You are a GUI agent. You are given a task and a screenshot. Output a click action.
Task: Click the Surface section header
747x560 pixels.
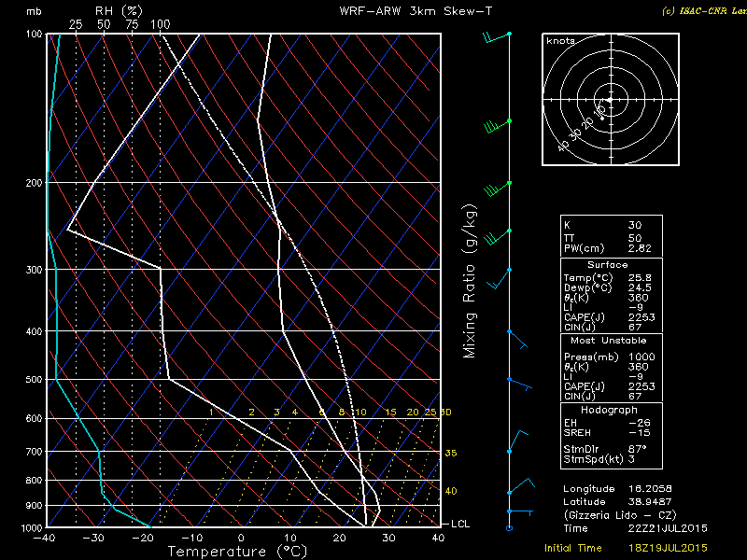click(608, 265)
